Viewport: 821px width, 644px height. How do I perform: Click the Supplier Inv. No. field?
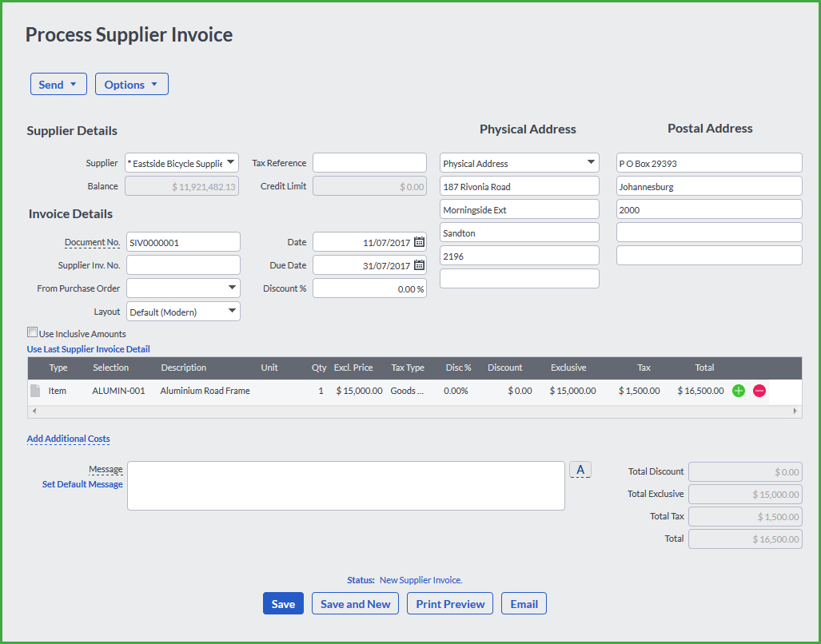[x=183, y=265]
